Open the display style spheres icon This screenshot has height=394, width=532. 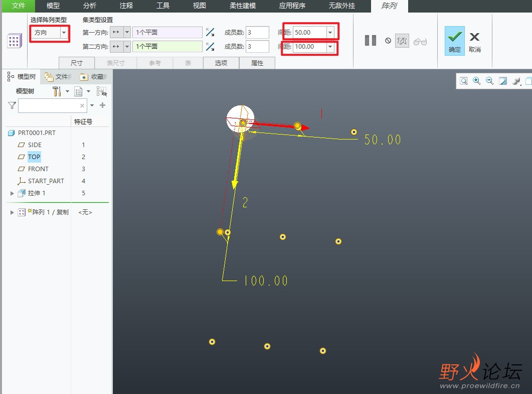click(516, 81)
